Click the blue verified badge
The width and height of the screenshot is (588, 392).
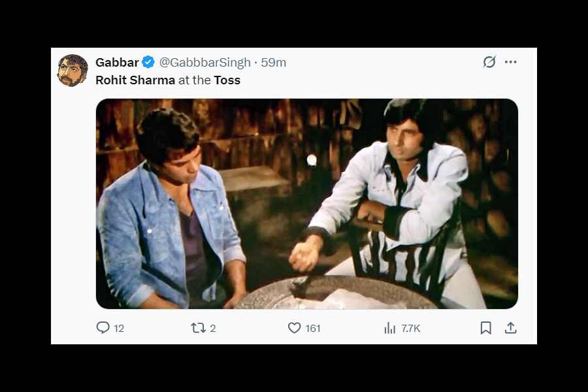(148, 63)
